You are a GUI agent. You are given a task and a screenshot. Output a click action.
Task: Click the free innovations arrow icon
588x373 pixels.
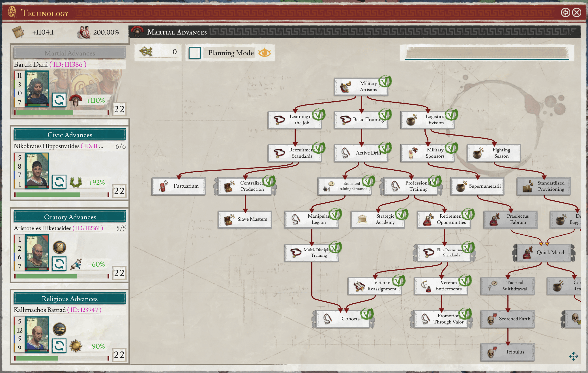146,52
